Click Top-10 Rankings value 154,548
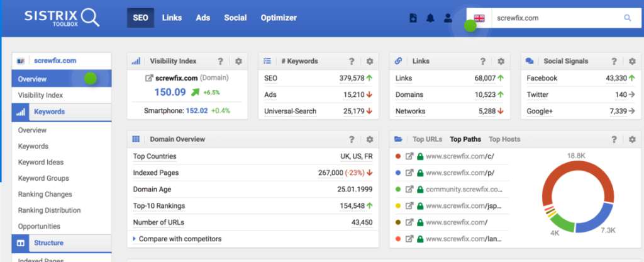 click(x=352, y=206)
